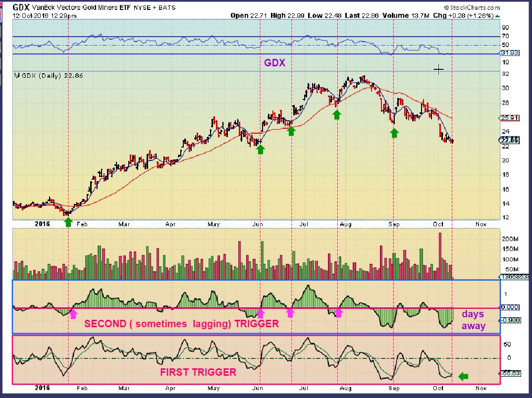
Task: Click the candlestick icon before GDX (Daily)
Action: (17, 76)
